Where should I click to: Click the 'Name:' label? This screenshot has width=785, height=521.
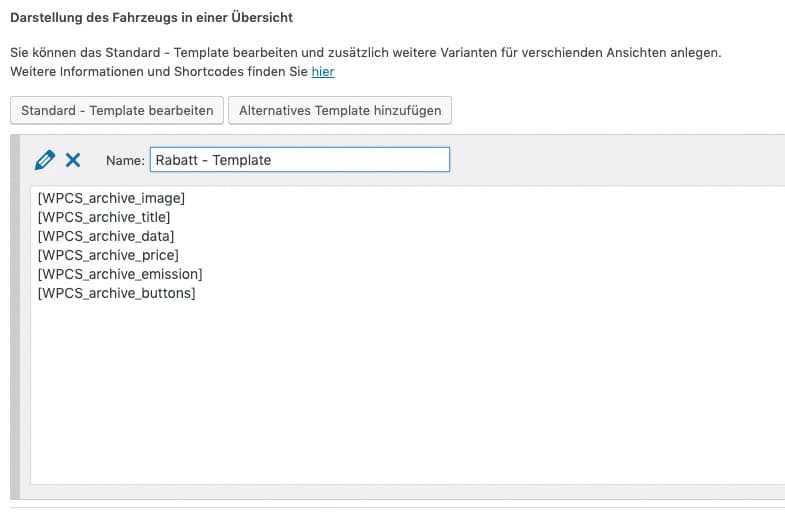point(125,160)
